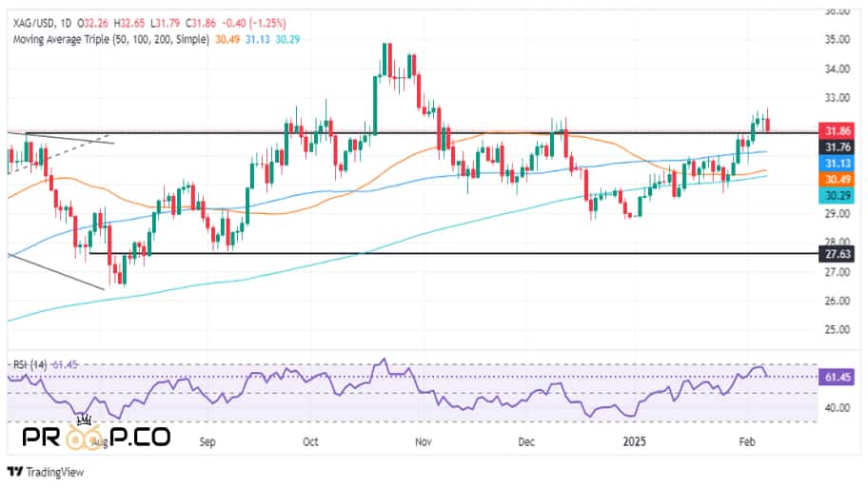
Task: Click the blue 31.13 value in MA legend
Action: 257,39
